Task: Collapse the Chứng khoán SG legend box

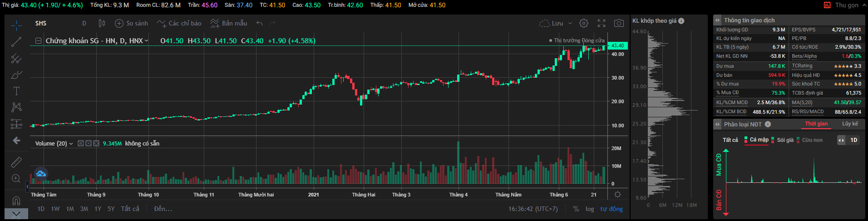Action: tap(39, 40)
